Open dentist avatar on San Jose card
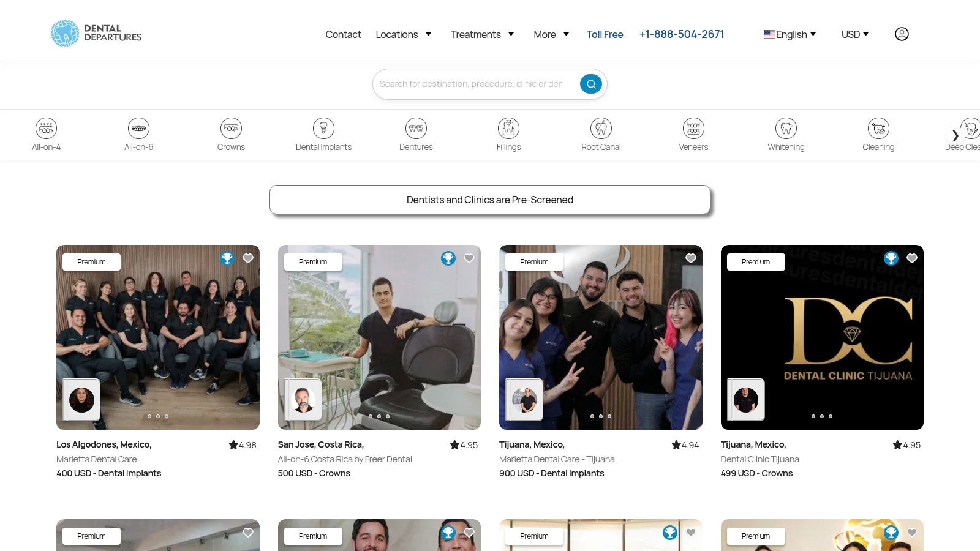Viewport: 980px width, 551px height. pyautogui.click(x=303, y=400)
